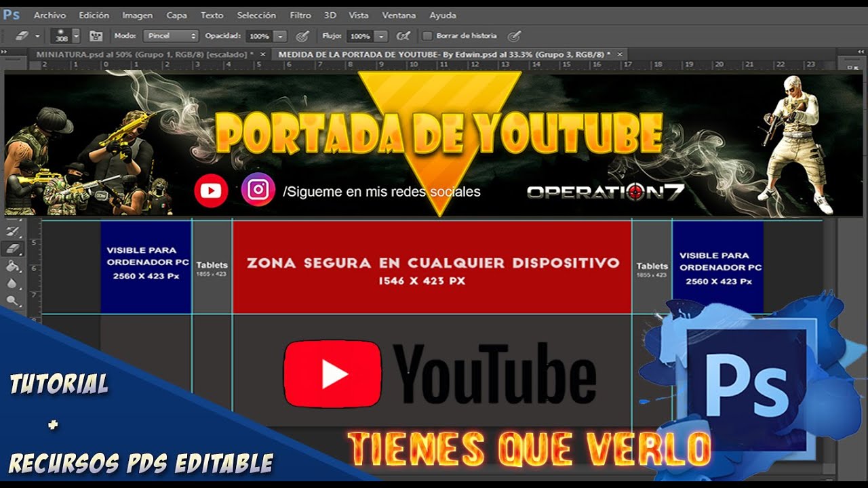The height and width of the screenshot is (488, 868).
Task: Click the horizontal ruler above the canvas
Action: point(434,65)
